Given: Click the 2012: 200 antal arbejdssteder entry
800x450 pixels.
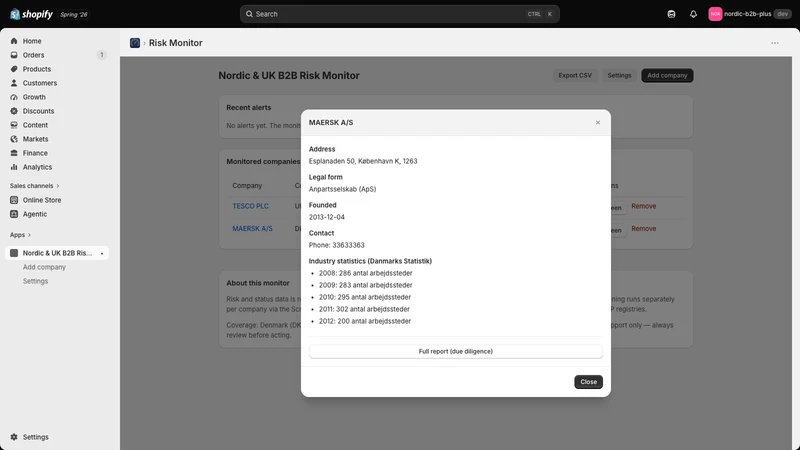Looking at the screenshot, I should 365,321.
